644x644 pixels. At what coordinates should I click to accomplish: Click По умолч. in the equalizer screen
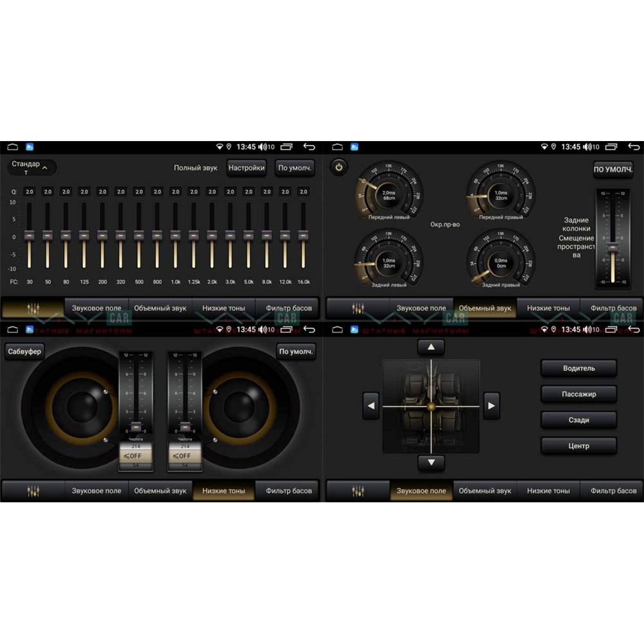(295, 168)
